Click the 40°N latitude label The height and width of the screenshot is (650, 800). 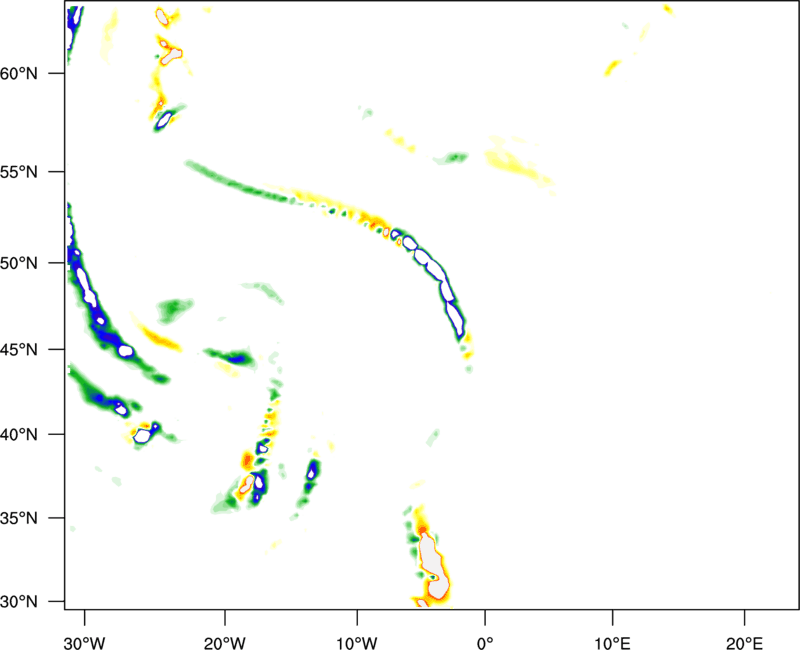(19, 435)
